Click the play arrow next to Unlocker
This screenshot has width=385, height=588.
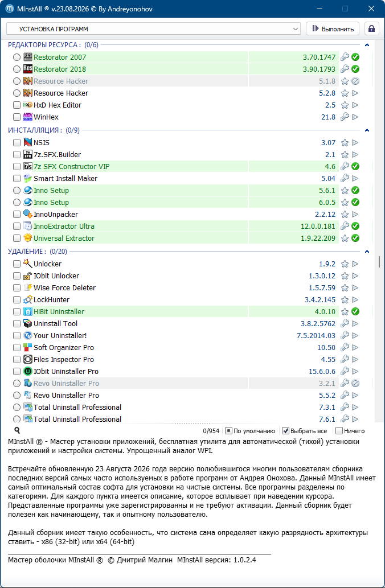(x=355, y=264)
